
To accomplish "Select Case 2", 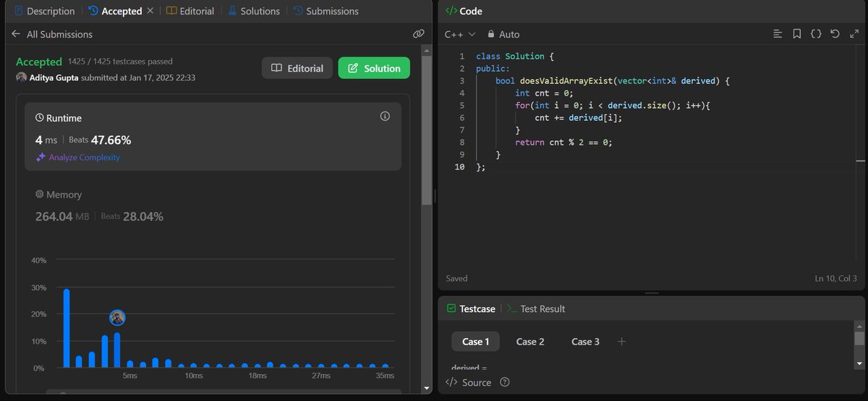I will [530, 342].
